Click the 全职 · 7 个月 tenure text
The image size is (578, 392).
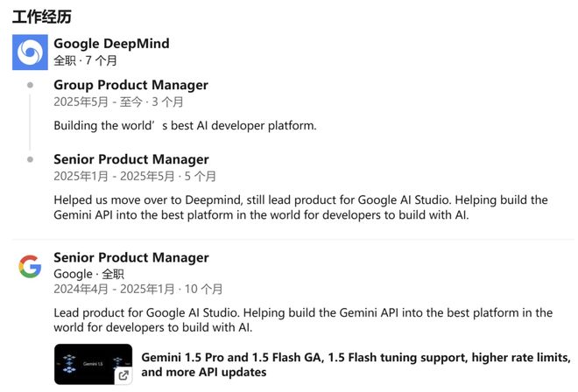point(86,60)
